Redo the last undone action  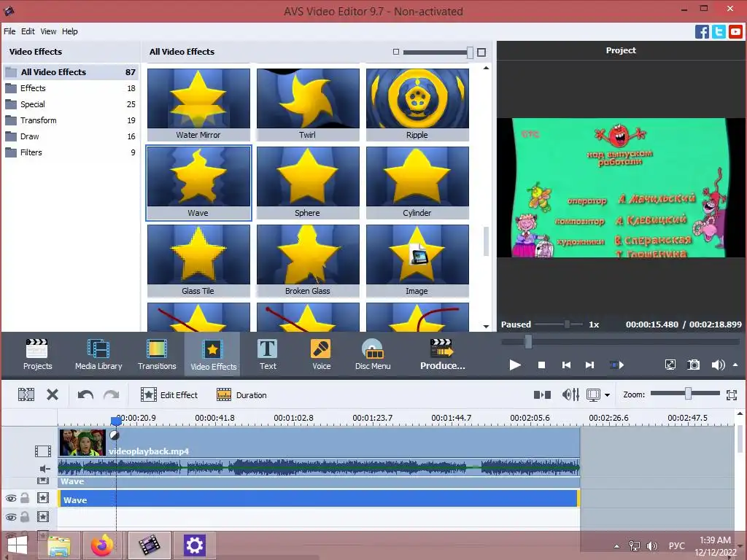(x=112, y=394)
